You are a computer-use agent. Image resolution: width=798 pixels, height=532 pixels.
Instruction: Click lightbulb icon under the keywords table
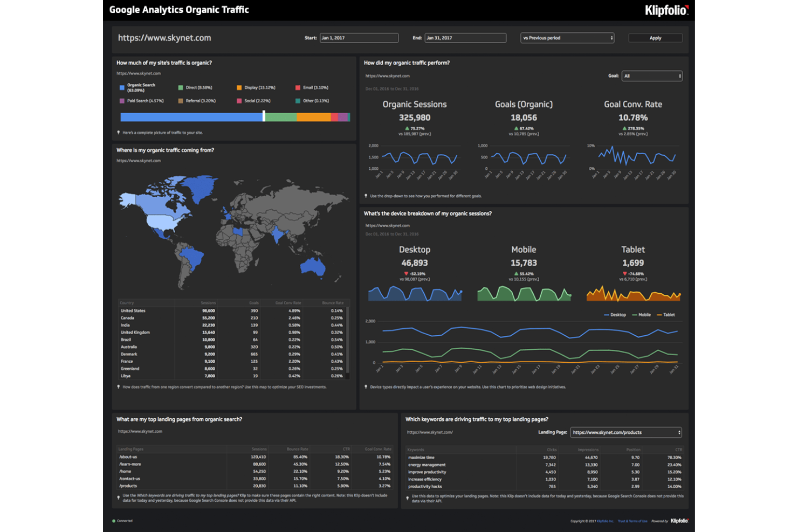407,498
